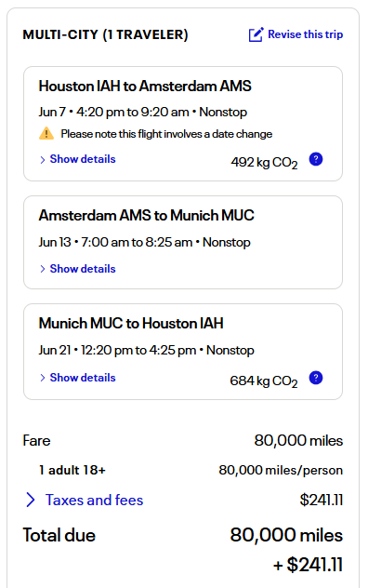The width and height of the screenshot is (368, 588).
Task: Click the Fare 80,000 miles amount
Action: tap(298, 441)
